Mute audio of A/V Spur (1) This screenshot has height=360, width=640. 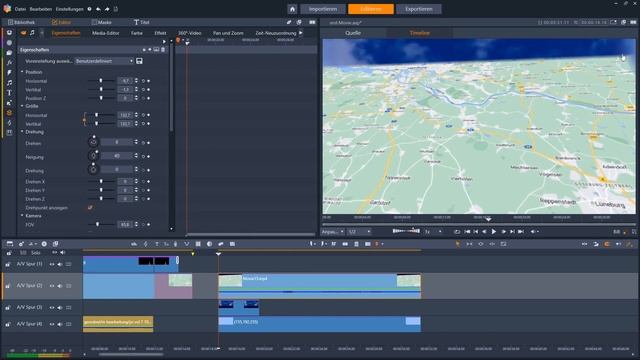[x=60, y=264]
